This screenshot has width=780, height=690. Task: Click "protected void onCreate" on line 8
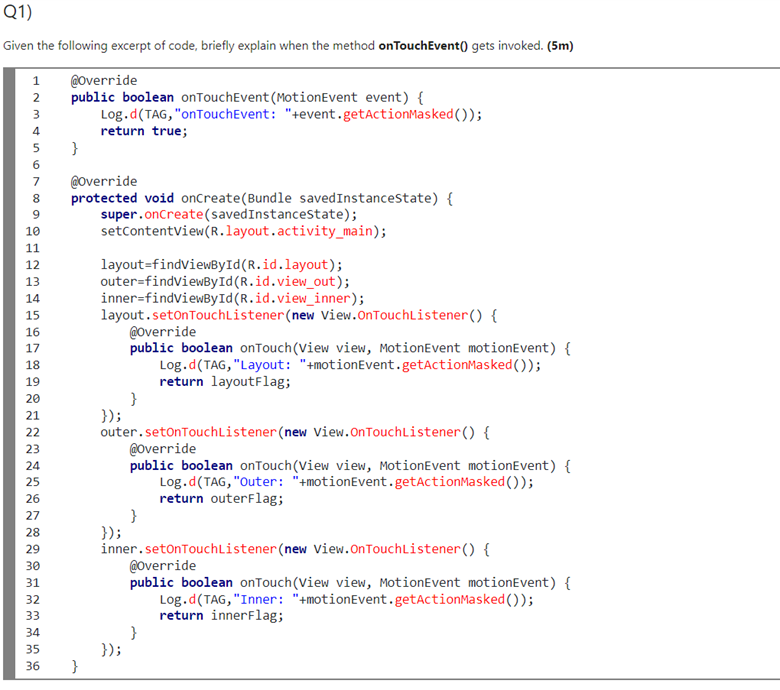pos(156,198)
